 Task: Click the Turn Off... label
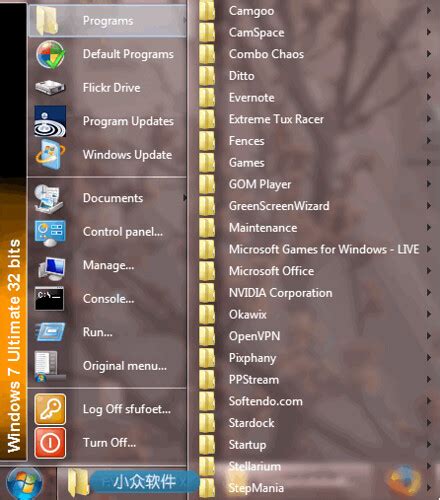[x=109, y=443]
